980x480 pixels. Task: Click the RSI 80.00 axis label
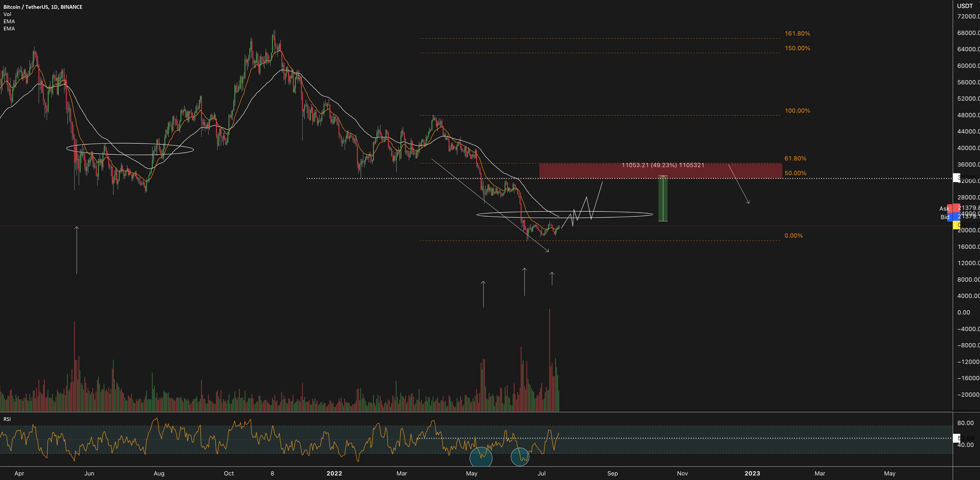click(x=966, y=423)
